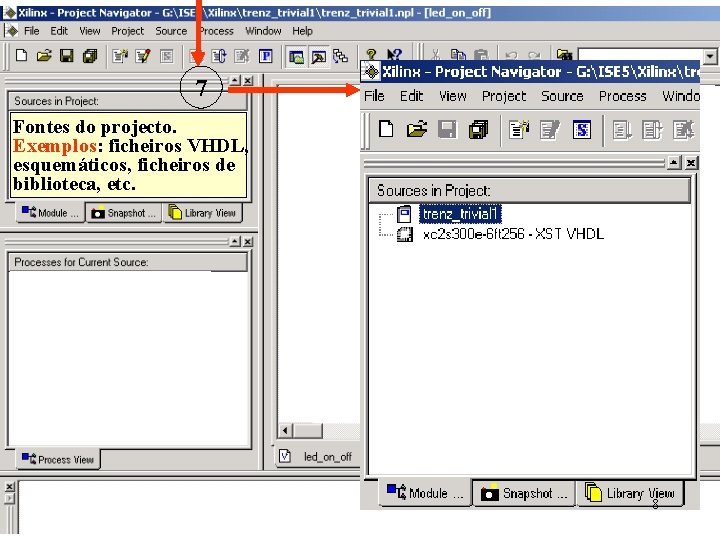Open Source menu in front window
Image resolution: width=720 pixels, height=540 pixels.
coord(562,96)
